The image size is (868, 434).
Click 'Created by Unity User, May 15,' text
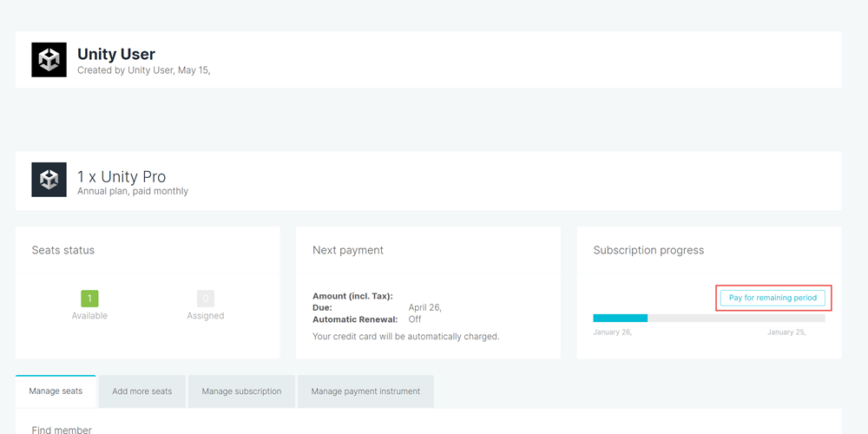pyautogui.click(x=144, y=71)
